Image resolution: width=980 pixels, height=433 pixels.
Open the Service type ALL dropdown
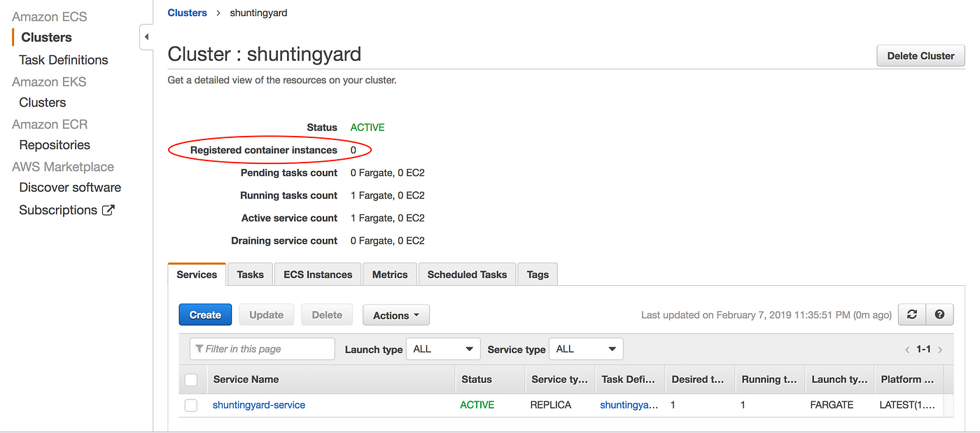587,349
